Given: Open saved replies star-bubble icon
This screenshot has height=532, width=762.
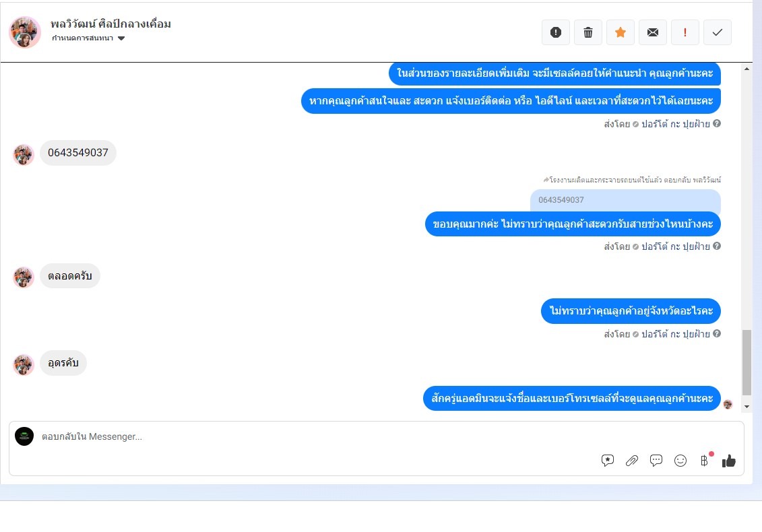Looking at the screenshot, I should click(x=608, y=461).
